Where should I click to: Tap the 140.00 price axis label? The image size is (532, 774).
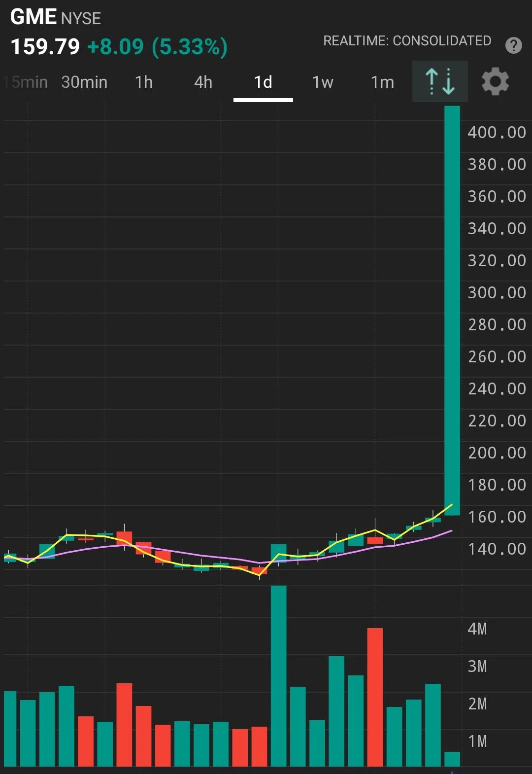497,549
